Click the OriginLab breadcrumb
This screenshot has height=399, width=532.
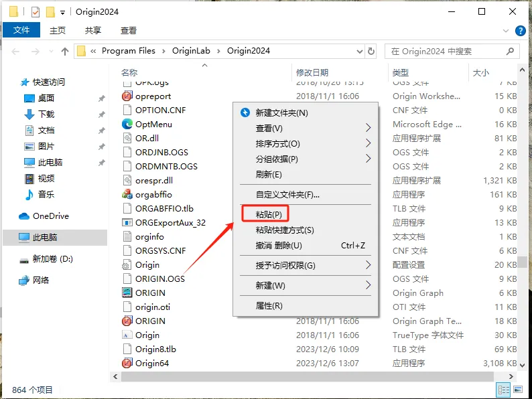(191, 51)
